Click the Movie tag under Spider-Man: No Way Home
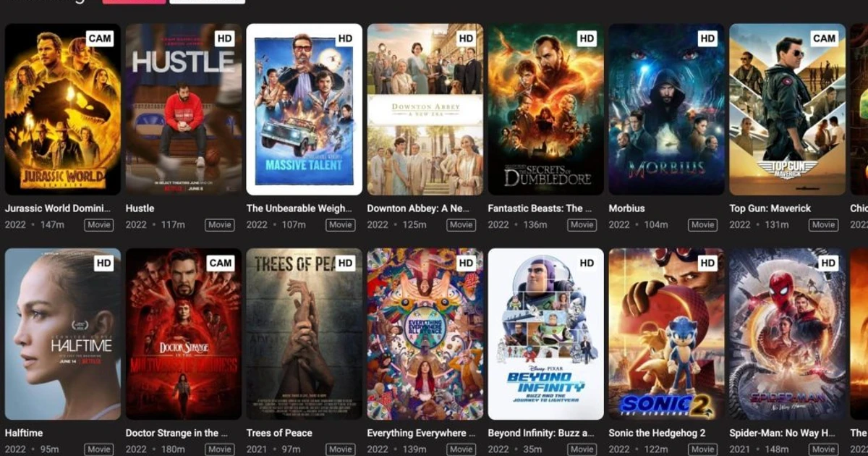Viewport: 868px width, 456px height. pos(823,449)
